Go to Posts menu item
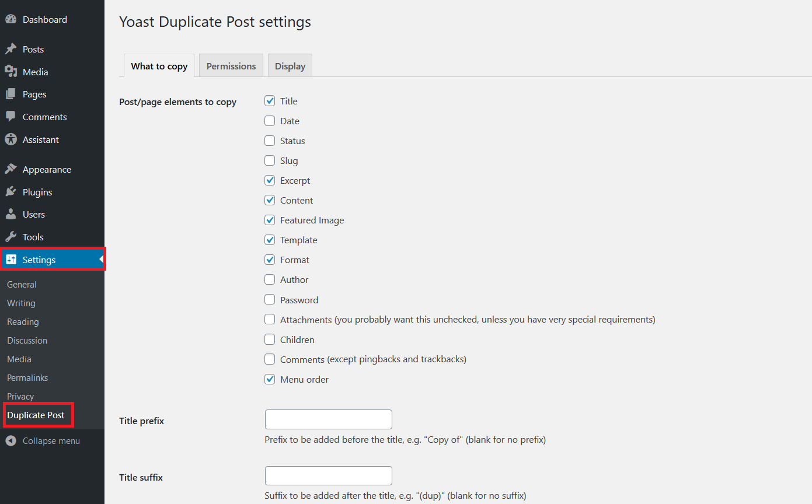The image size is (812, 504). [x=33, y=49]
